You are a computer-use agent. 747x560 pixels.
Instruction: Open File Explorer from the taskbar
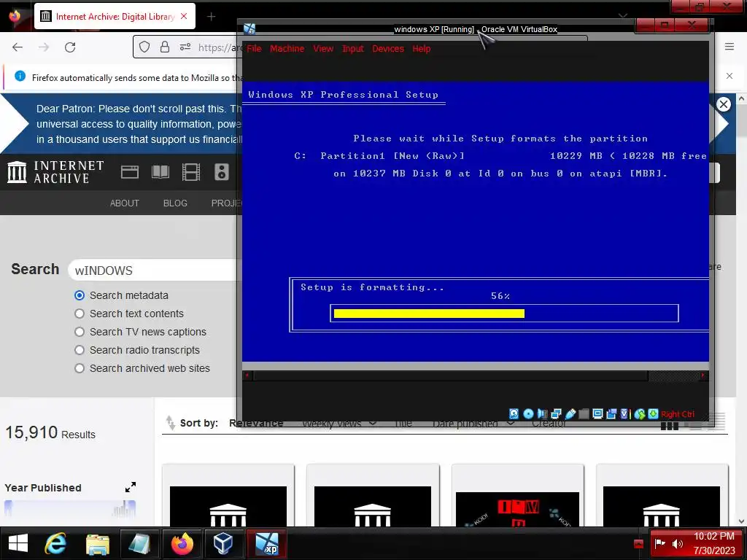98,543
